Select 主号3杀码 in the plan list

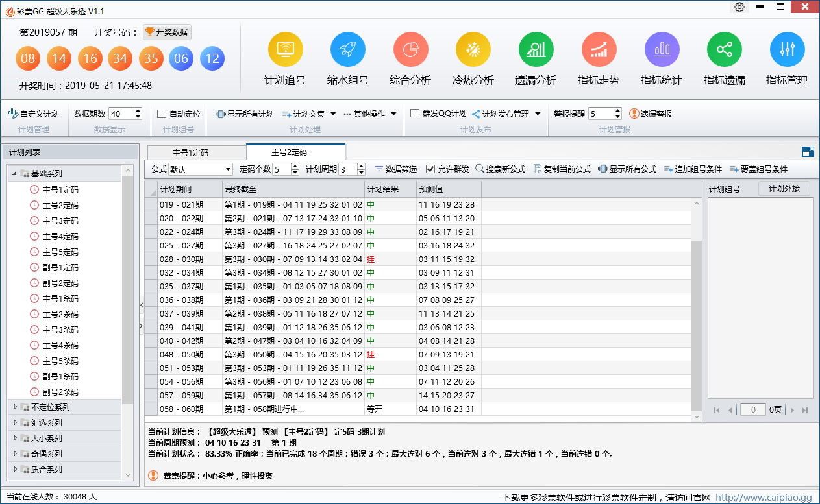pyautogui.click(x=60, y=330)
